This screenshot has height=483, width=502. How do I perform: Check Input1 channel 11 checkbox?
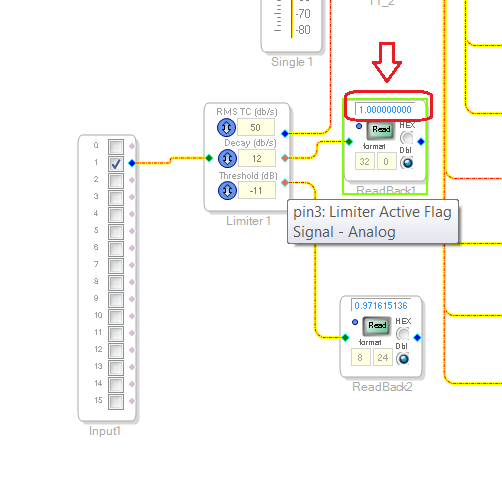pos(116,334)
